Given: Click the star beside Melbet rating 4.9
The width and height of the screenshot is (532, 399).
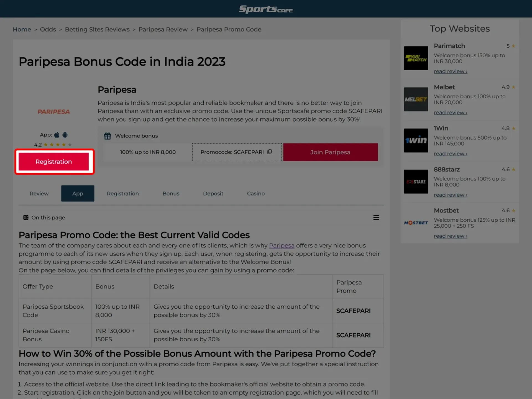Looking at the screenshot, I should tap(513, 87).
